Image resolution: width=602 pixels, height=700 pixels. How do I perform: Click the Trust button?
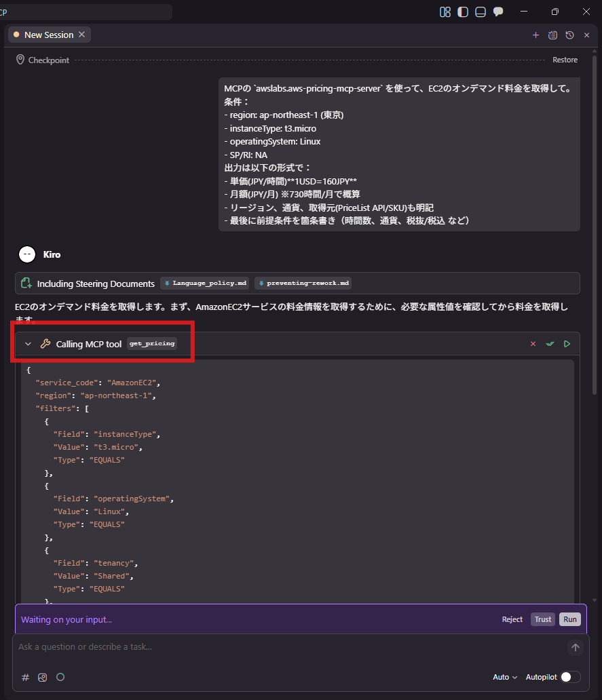coord(543,619)
